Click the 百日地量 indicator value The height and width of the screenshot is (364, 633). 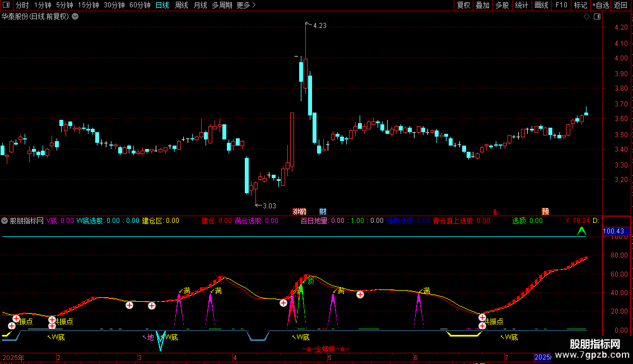(x=323, y=221)
